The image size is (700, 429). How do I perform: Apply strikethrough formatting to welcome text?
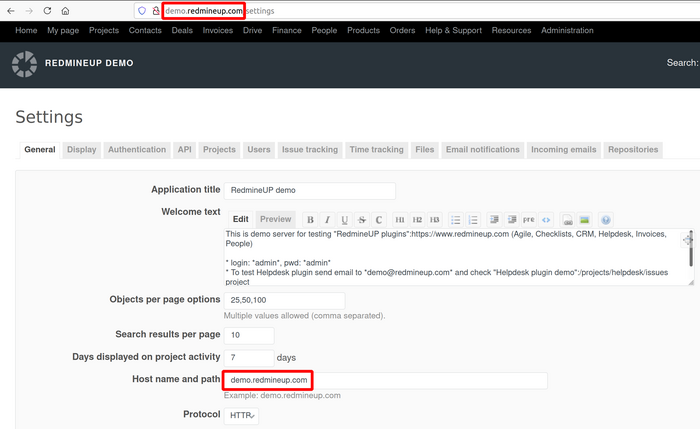[362, 220]
